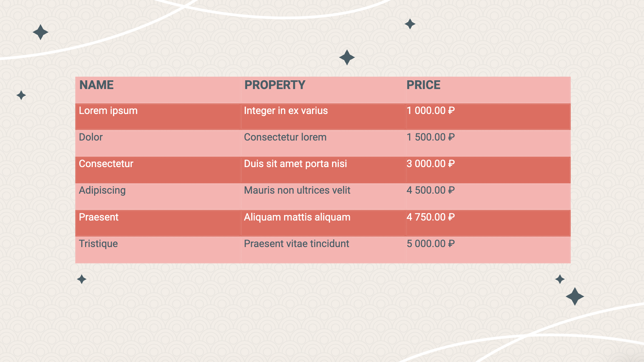Click the small star left of the NAME header
The image size is (644, 362).
pyautogui.click(x=21, y=95)
